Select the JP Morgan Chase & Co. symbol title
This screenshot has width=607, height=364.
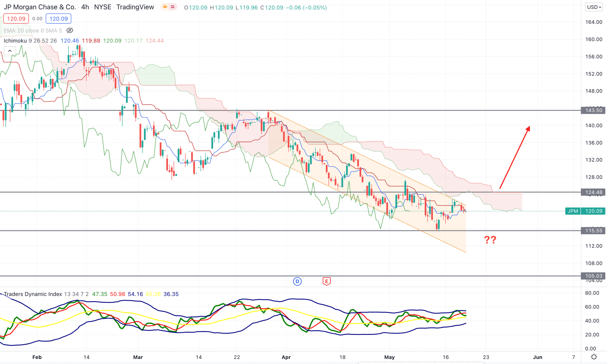(40, 7)
